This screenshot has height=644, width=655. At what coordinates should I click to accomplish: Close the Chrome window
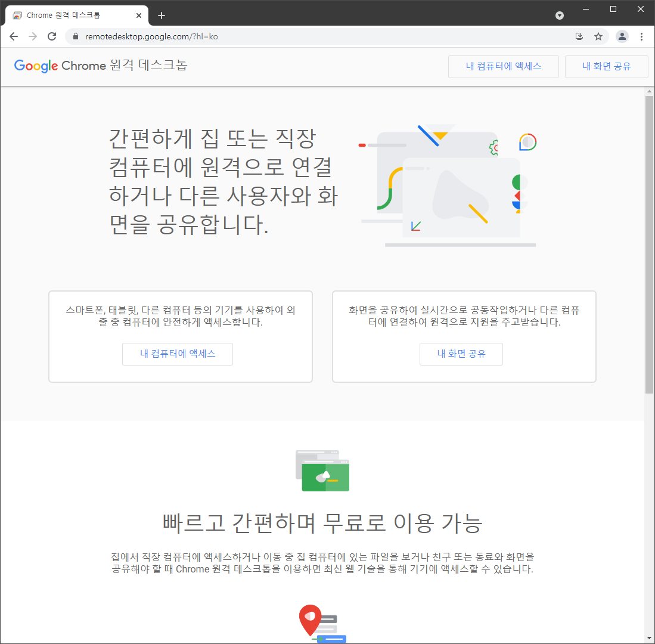pos(641,9)
